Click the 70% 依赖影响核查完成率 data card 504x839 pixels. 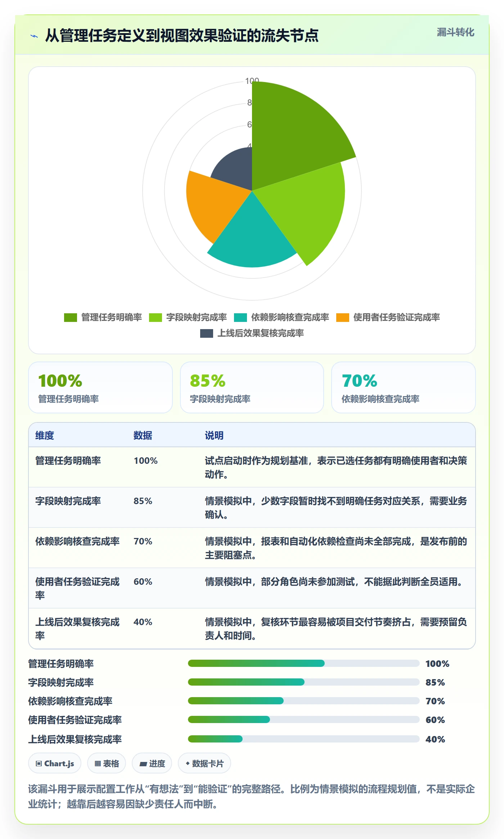pyautogui.click(x=404, y=387)
